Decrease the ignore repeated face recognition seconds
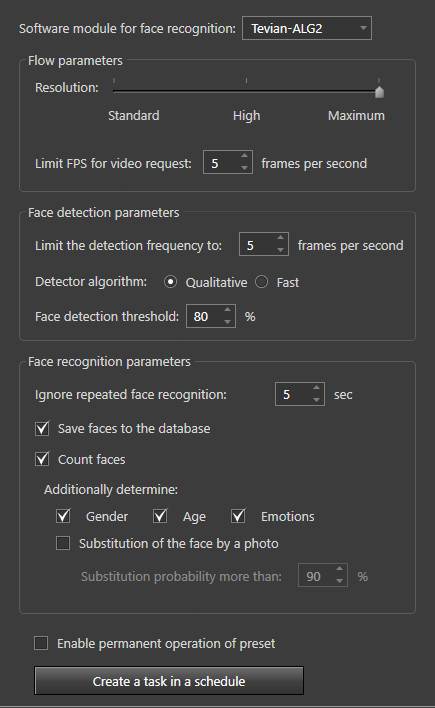 pyautogui.click(x=316, y=400)
